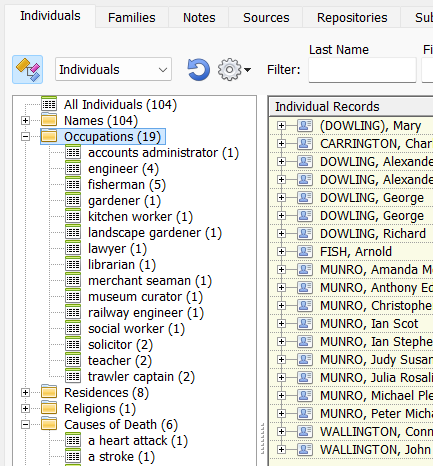Select All Individuals (104)
Screen dimensions: 433x466
[x=120, y=105]
